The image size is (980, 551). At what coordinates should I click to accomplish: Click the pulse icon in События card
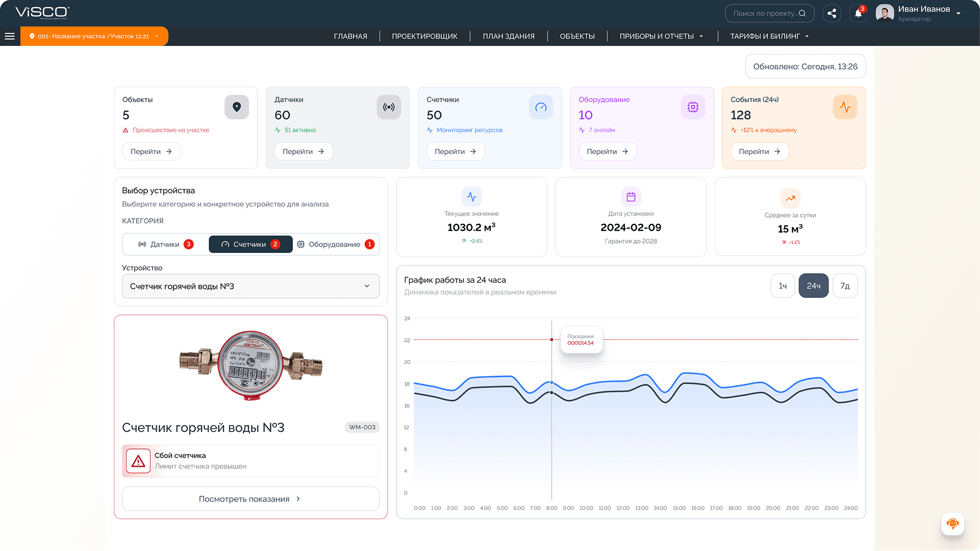[845, 107]
